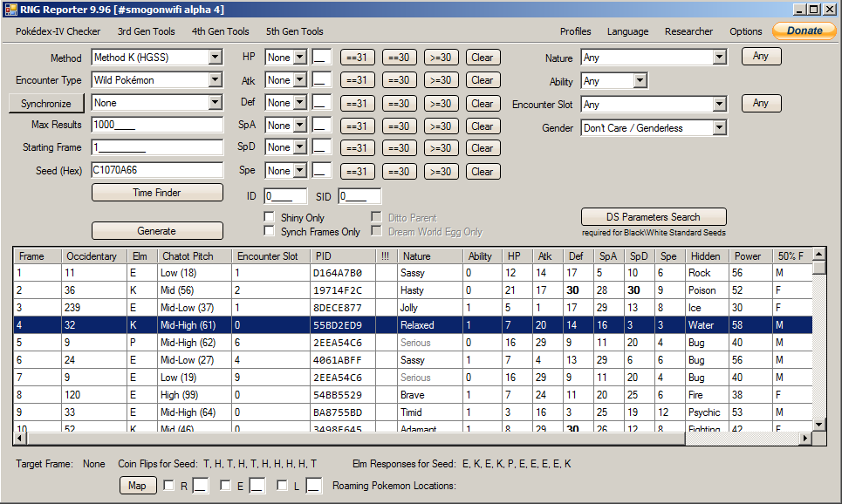
Task: Sort by the Chatot Pitch column header
Action: click(195, 256)
